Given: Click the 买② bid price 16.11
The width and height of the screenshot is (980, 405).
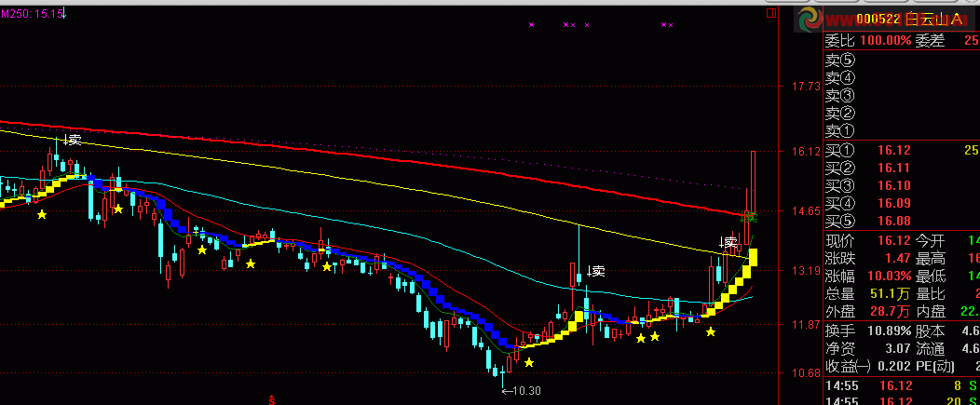Looking at the screenshot, I should [893, 169].
